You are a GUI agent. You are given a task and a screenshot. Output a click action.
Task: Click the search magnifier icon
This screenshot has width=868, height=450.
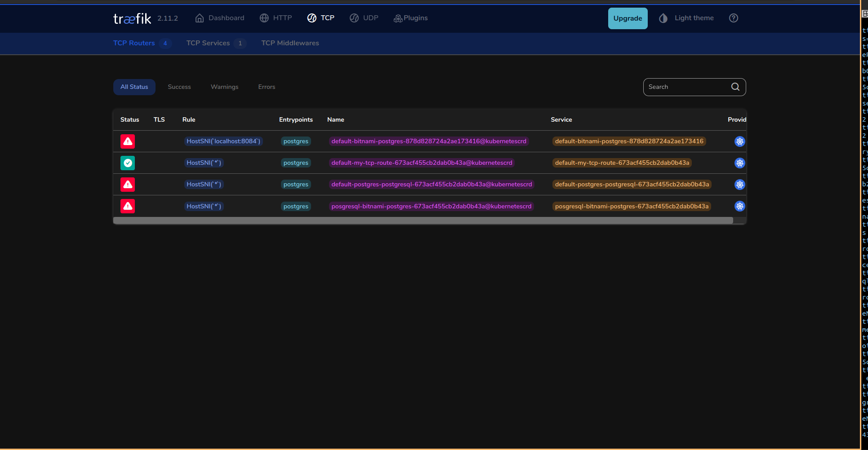[735, 87]
